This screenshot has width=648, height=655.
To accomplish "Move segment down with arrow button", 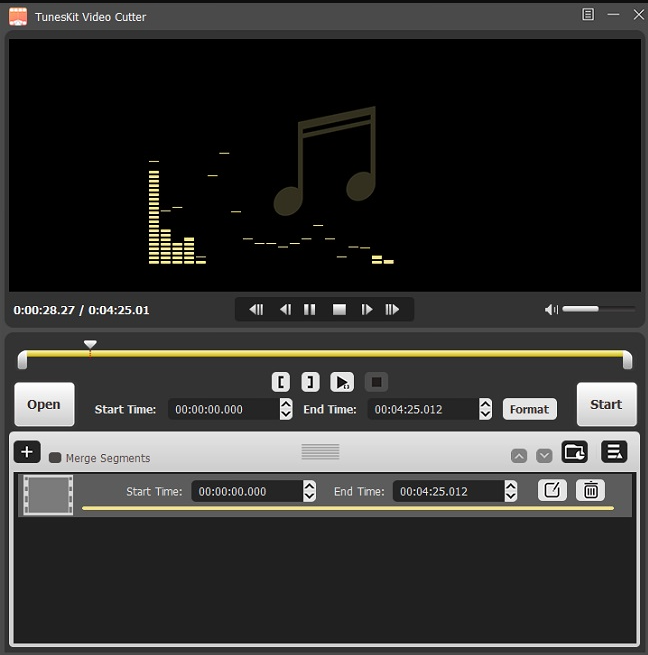I will (x=544, y=456).
